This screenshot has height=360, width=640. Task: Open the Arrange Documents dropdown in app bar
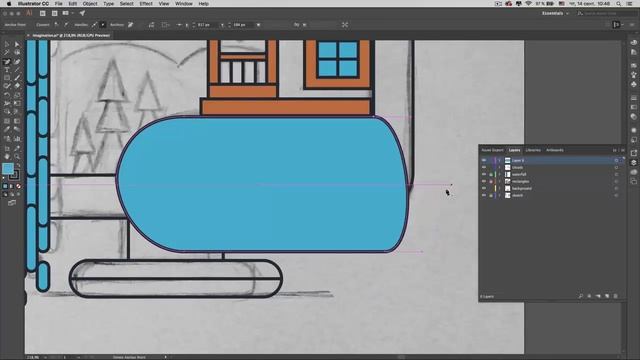pos(67,13)
